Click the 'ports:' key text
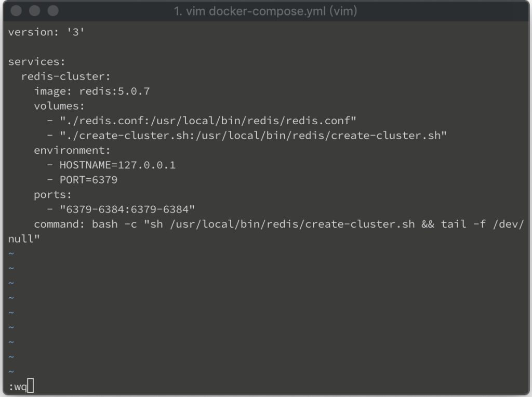532x397 pixels. tap(52, 195)
